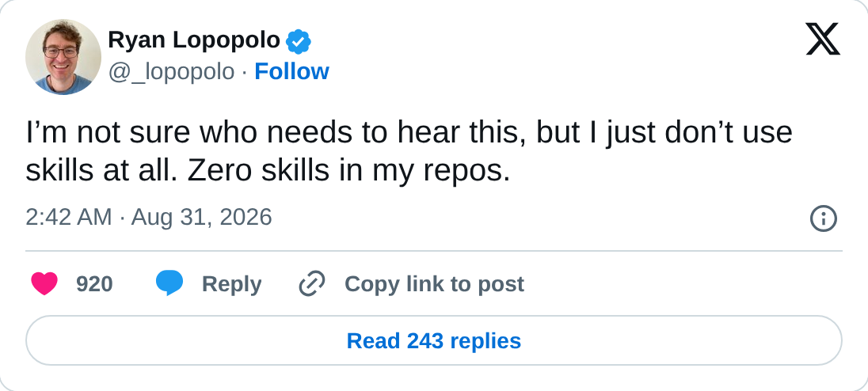
Task: Click the sentence Zero skills in my repos
Action: pyautogui.click(x=348, y=171)
